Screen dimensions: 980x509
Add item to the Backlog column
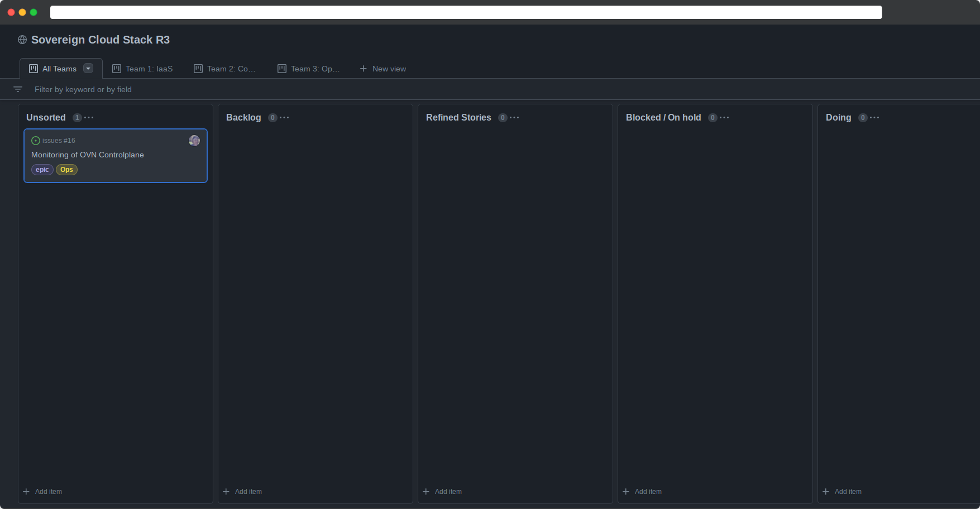pos(243,492)
